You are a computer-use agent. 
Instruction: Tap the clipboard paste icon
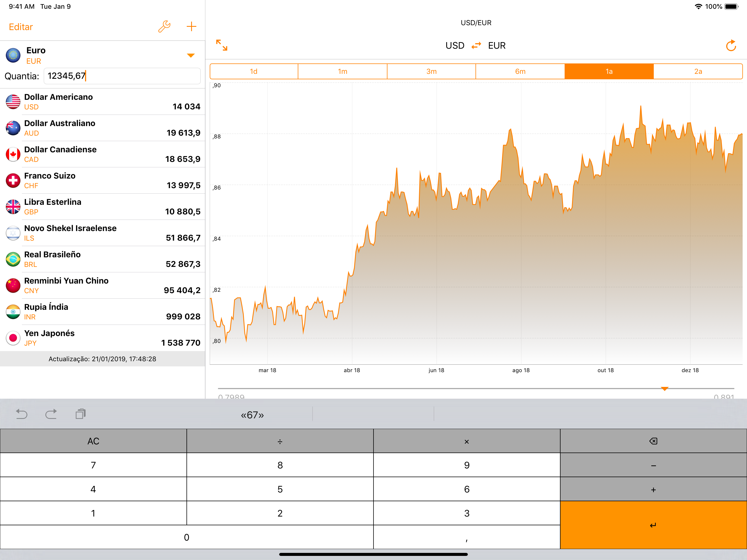point(80,414)
